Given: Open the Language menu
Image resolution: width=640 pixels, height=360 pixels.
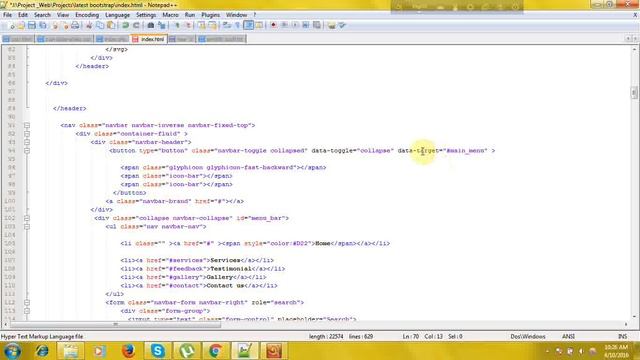Looking at the screenshot, I should tap(117, 15).
